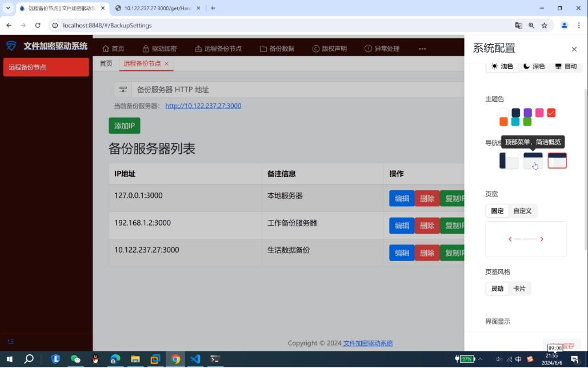
Task: Switch to the 首页 page tab
Action: tap(106, 63)
